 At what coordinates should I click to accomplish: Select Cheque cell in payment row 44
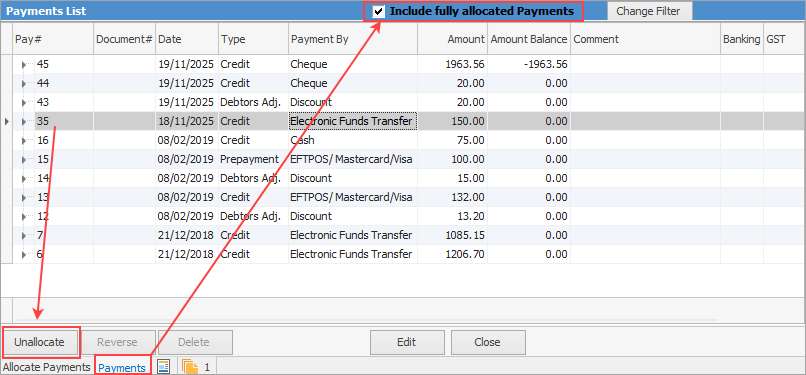[353, 84]
